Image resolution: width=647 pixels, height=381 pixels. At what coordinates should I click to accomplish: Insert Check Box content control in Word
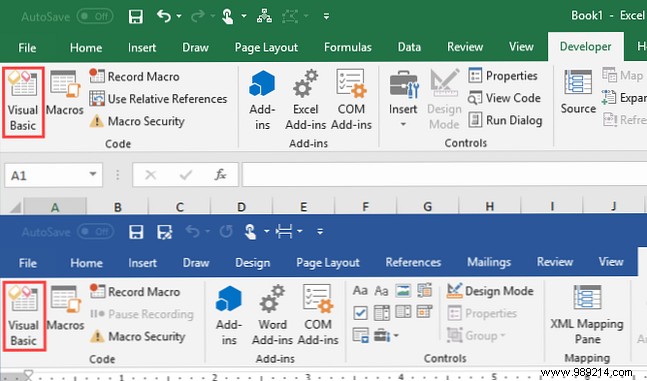(360, 313)
